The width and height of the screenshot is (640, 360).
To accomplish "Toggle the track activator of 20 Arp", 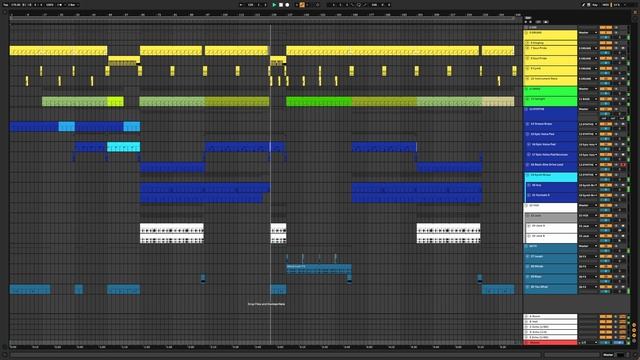I will pos(606,185).
